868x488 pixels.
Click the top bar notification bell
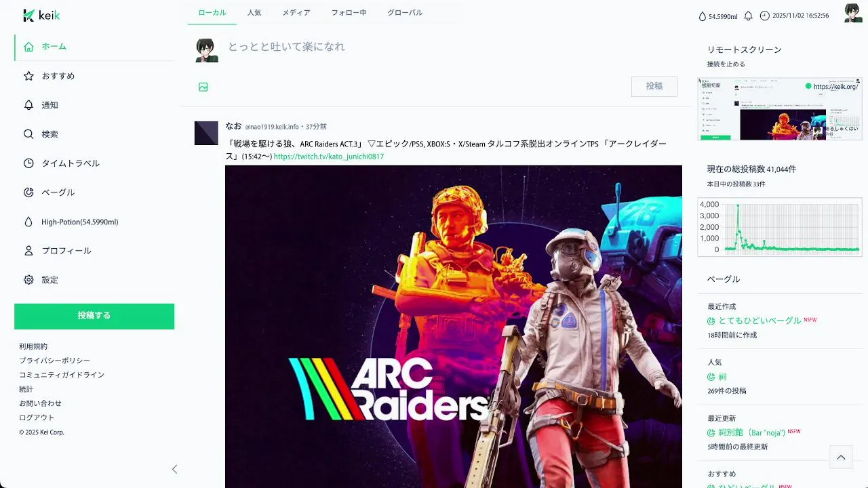click(749, 16)
